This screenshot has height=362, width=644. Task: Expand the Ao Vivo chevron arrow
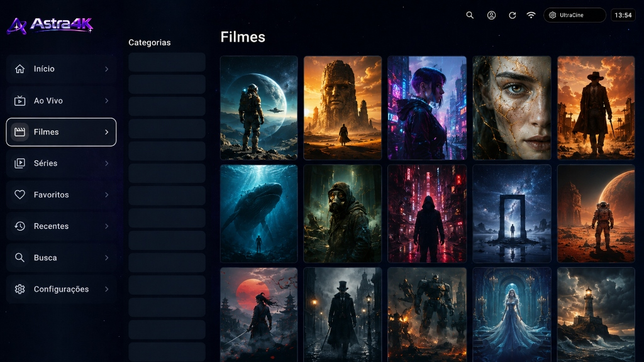click(107, 101)
